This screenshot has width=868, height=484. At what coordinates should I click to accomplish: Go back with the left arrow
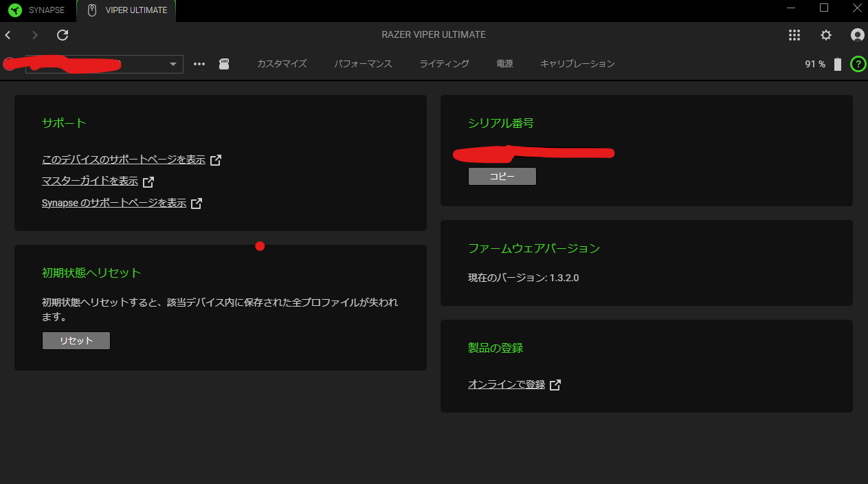[8, 35]
